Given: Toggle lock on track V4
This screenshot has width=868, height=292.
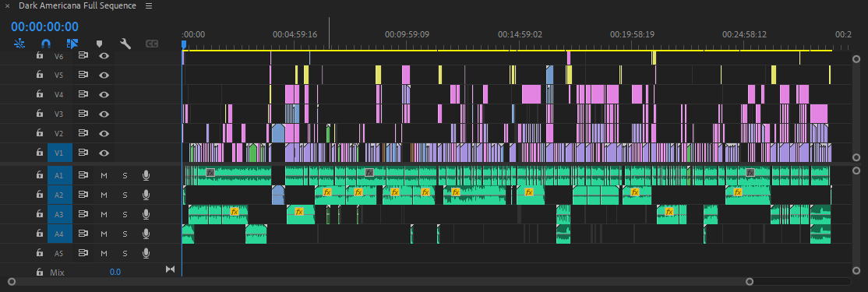Looking at the screenshot, I should pos(39,94).
